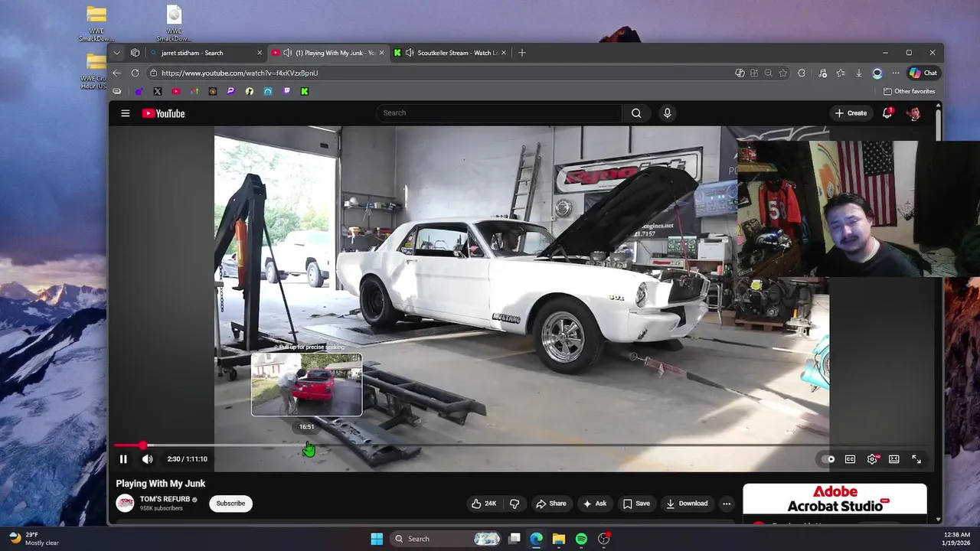Open browser settings and more menu
980x551 pixels.
(895, 73)
